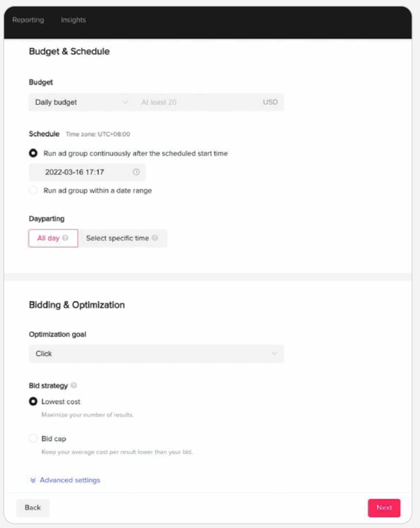Open the Daily budget type dropdown
This screenshot has height=528, width=420.
(80, 102)
